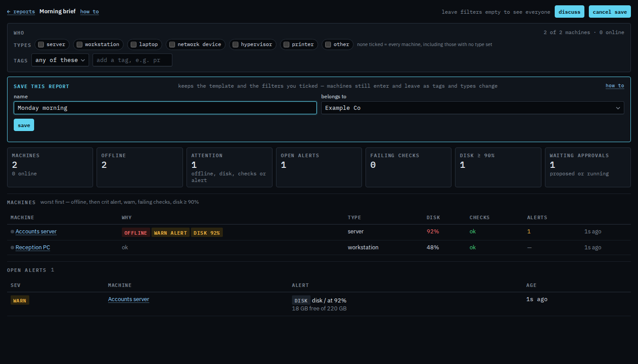
Task: Click the WARN ALERT badge
Action: (x=171, y=232)
